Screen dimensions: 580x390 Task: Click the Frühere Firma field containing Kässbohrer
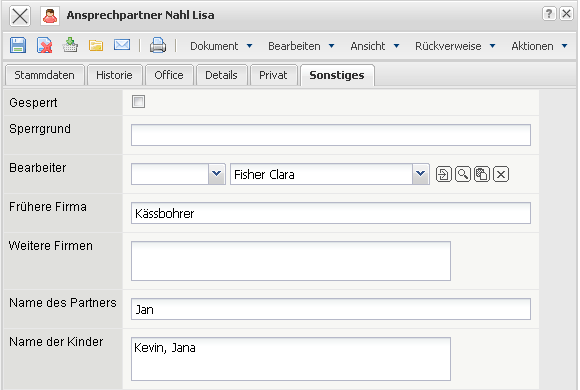[331, 213]
